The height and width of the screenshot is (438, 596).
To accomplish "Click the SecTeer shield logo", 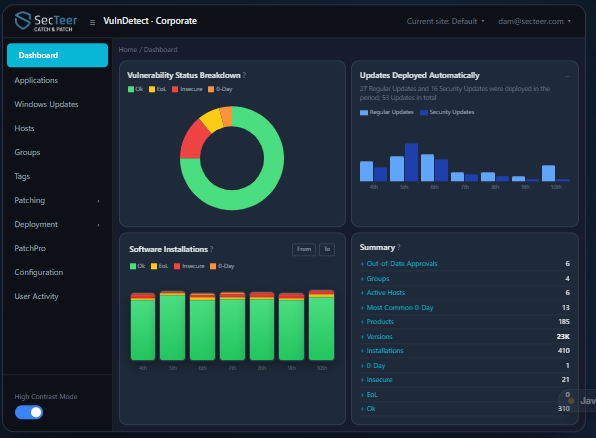I will pyautogui.click(x=22, y=21).
